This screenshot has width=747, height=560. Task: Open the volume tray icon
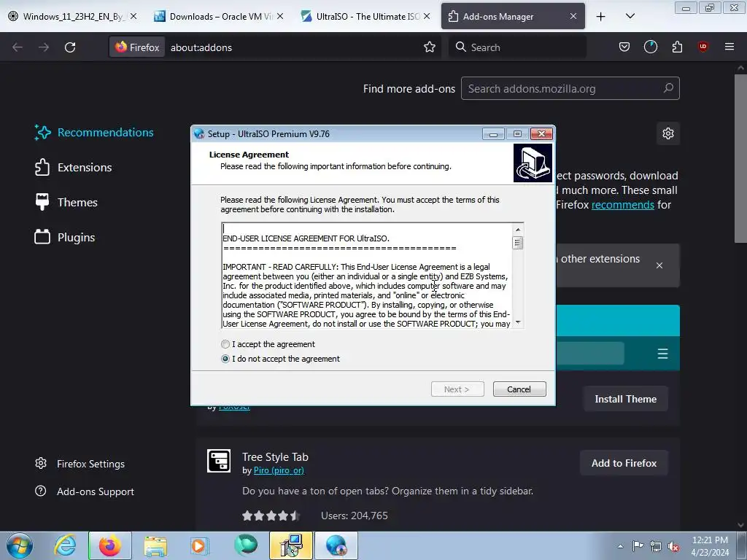pyautogui.click(x=673, y=546)
